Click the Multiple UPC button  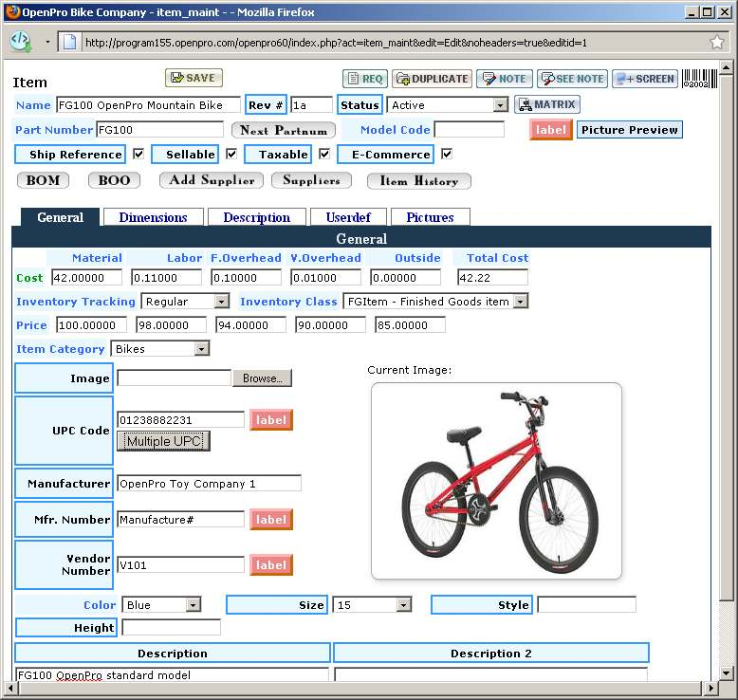163,441
